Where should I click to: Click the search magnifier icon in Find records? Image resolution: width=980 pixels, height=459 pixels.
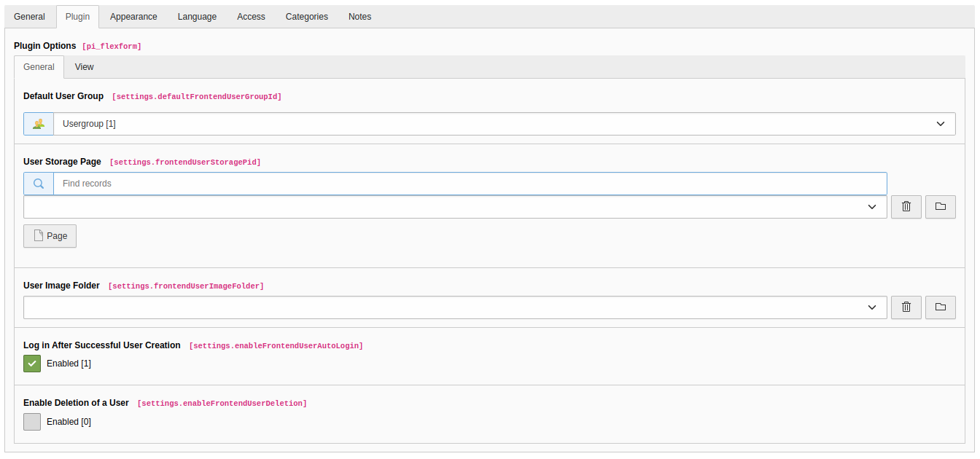39,184
